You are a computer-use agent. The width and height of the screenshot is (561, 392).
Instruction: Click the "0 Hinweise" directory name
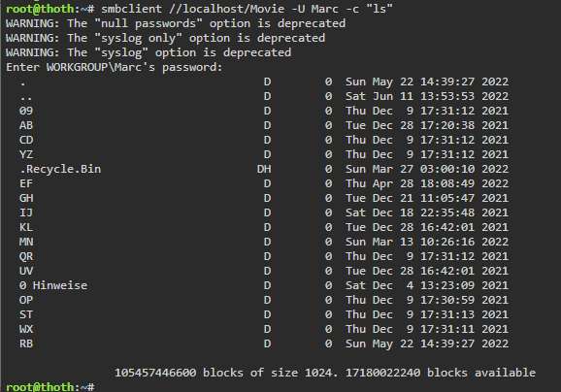pos(53,285)
